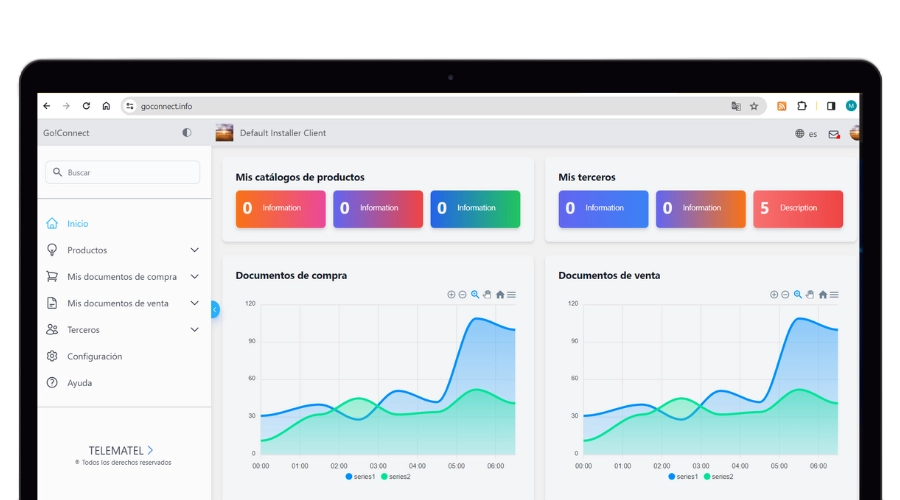Expand Mis documentos de venta chevron
The image size is (900, 500).
pyautogui.click(x=195, y=303)
